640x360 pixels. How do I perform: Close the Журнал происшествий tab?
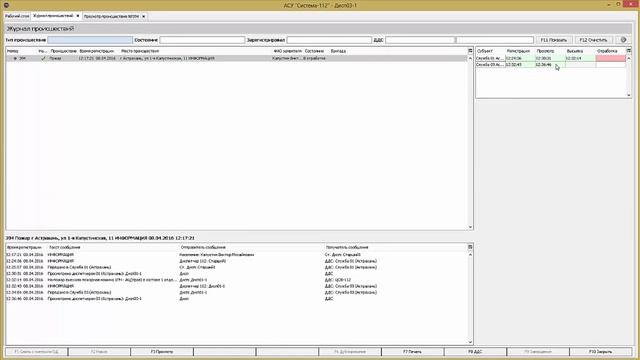coord(78,16)
